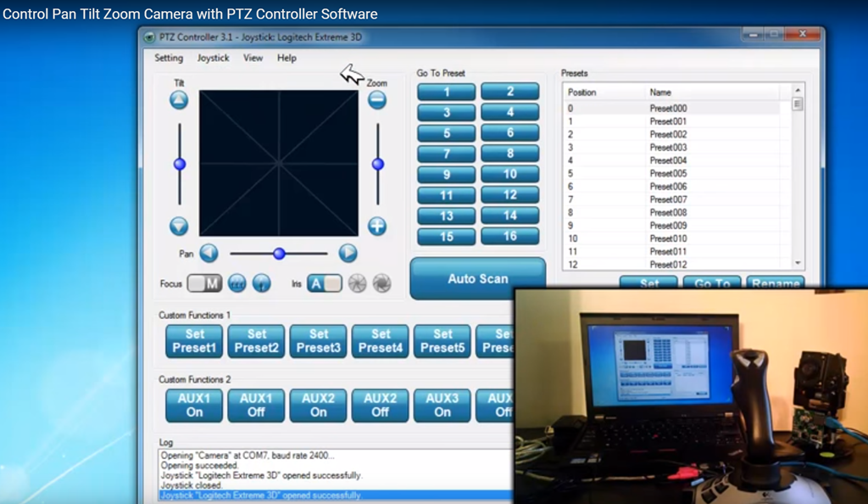868x504 pixels.
Task: Click the Zoom out minus icon
Action: (377, 100)
